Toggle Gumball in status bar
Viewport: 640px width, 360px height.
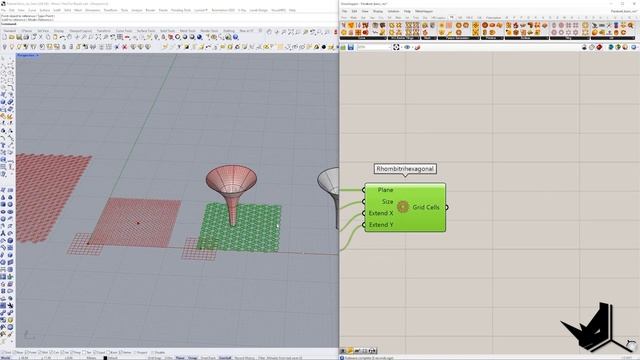pos(225,358)
